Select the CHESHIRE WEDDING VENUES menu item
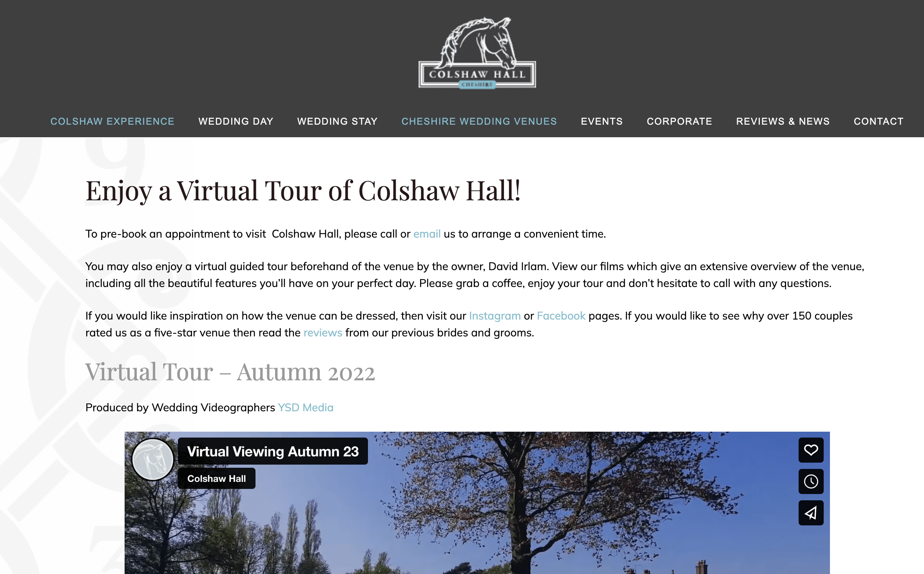The height and width of the screenshot is (574, 924). point(480,121)
